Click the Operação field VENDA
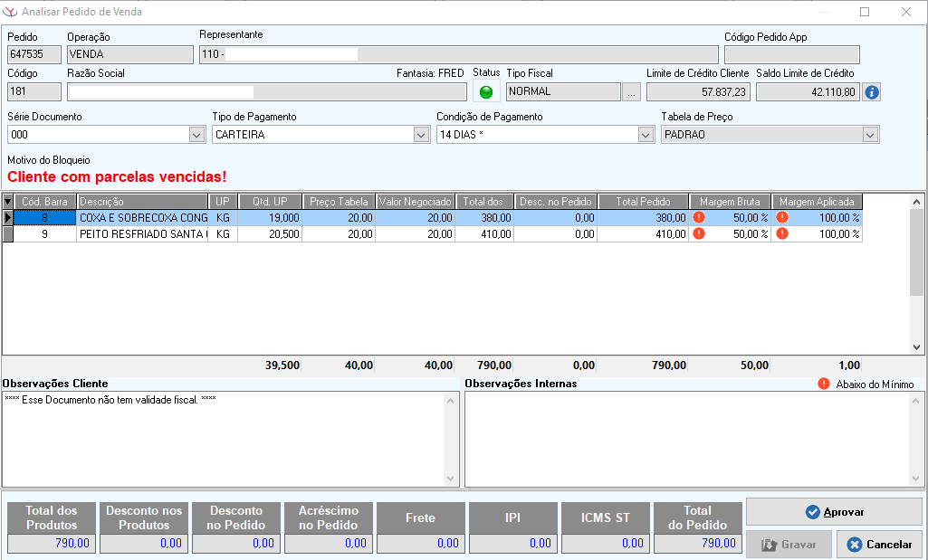Viewport: 928px width, 560px height. 130,54
